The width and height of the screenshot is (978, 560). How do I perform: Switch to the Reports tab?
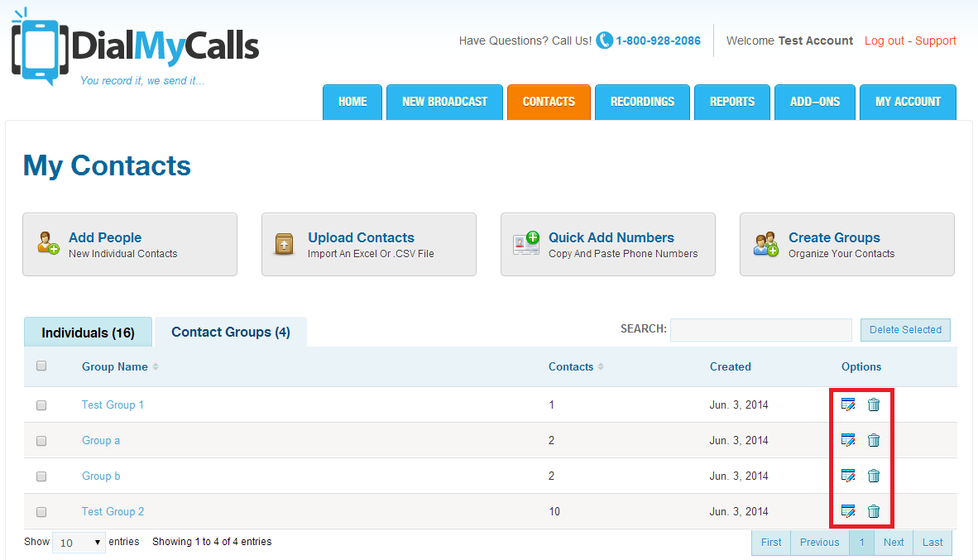tap(732, 102)
